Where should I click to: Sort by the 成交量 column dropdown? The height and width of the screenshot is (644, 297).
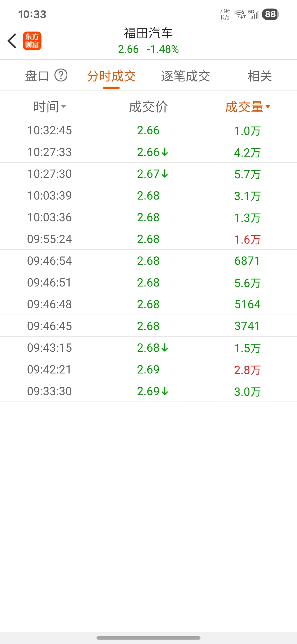click(x=248, y=107)
